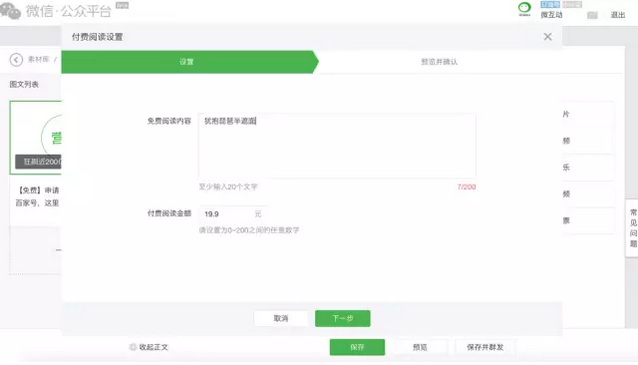
Task: Click the 下一步 button
Action: pyautogui.click(x=343, y=318)
